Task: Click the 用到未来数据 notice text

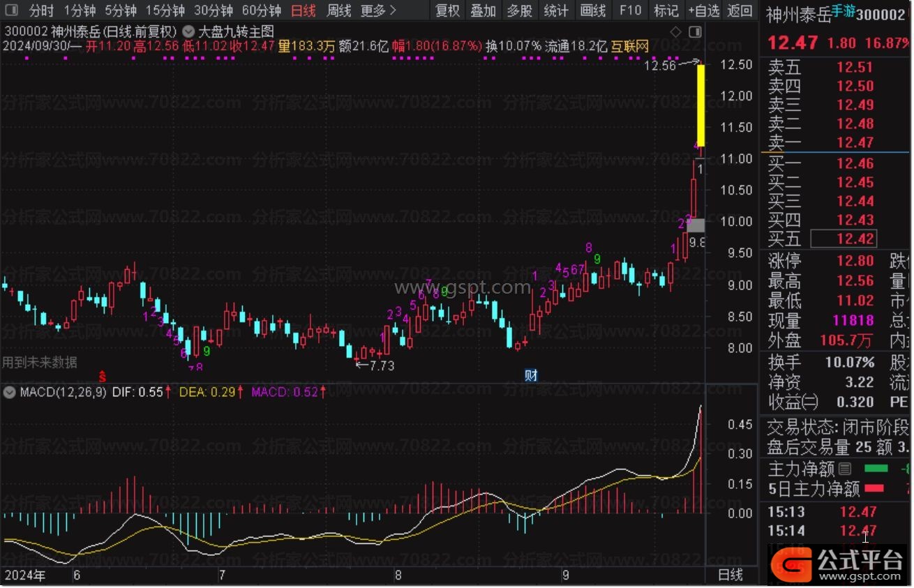Action: tap(39, 362)
